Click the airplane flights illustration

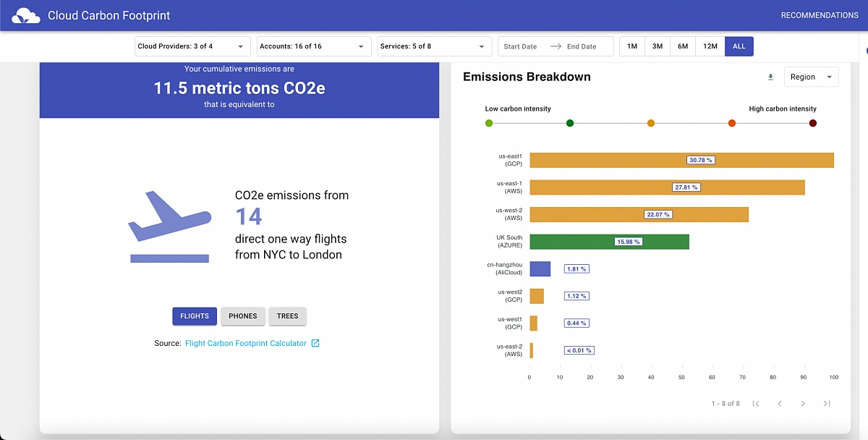point(169,227)
